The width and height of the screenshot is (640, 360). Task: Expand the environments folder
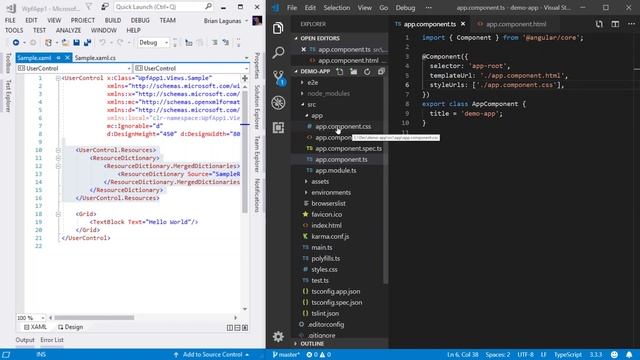pos(331,193)
